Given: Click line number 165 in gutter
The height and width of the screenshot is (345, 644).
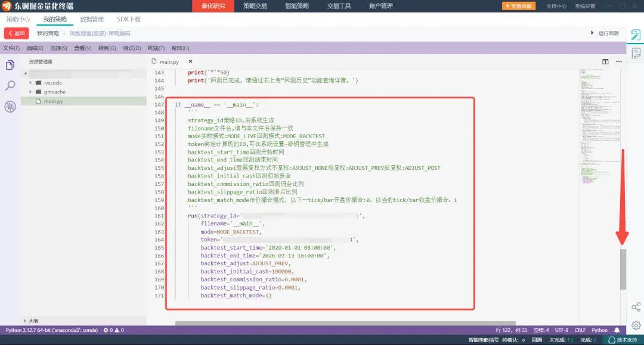Looking at the screenshot, I should point(159,247).
